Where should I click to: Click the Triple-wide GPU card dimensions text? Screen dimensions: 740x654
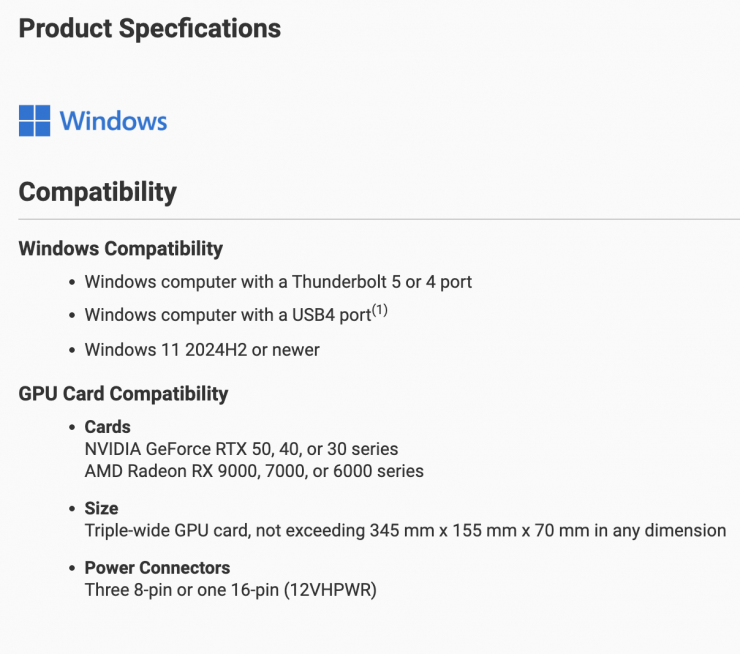tap(405, 530)
